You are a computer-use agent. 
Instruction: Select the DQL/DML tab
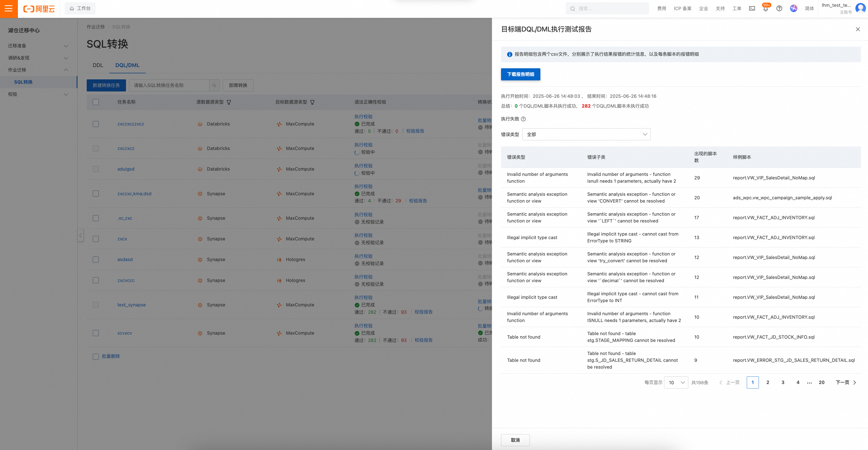[127, 65]
